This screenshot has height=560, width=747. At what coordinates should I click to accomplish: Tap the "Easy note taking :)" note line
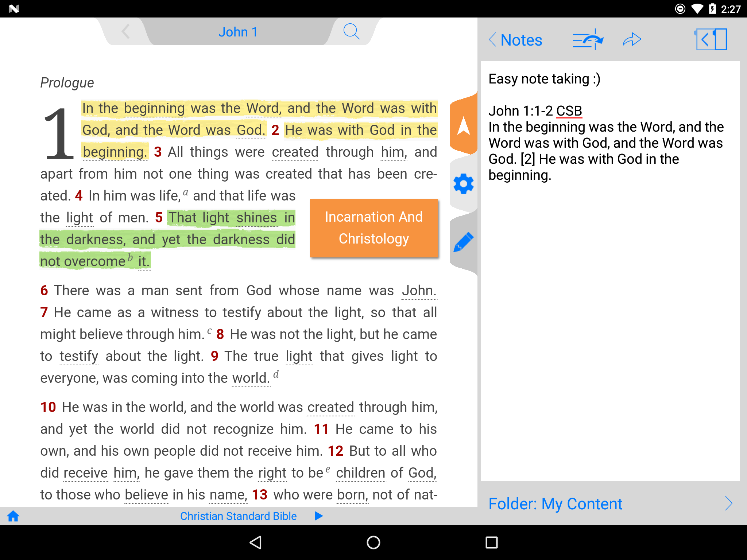click(x=544, y=79)
